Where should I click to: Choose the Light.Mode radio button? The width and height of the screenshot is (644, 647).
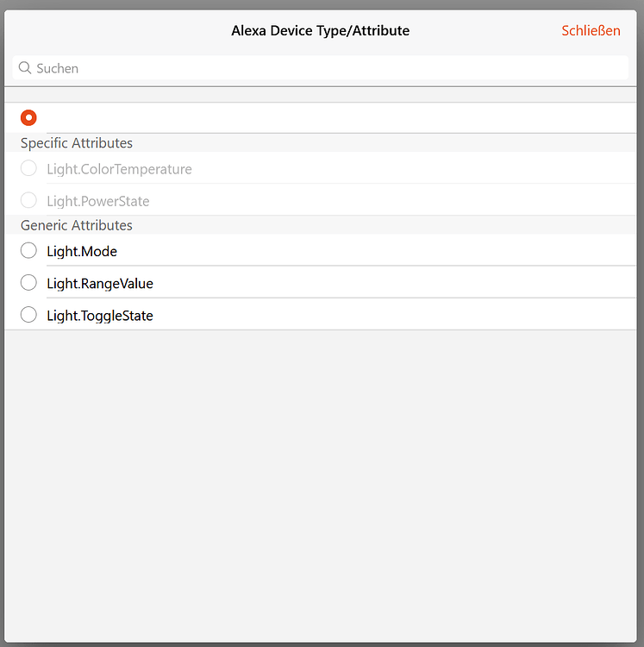[28, 250]
